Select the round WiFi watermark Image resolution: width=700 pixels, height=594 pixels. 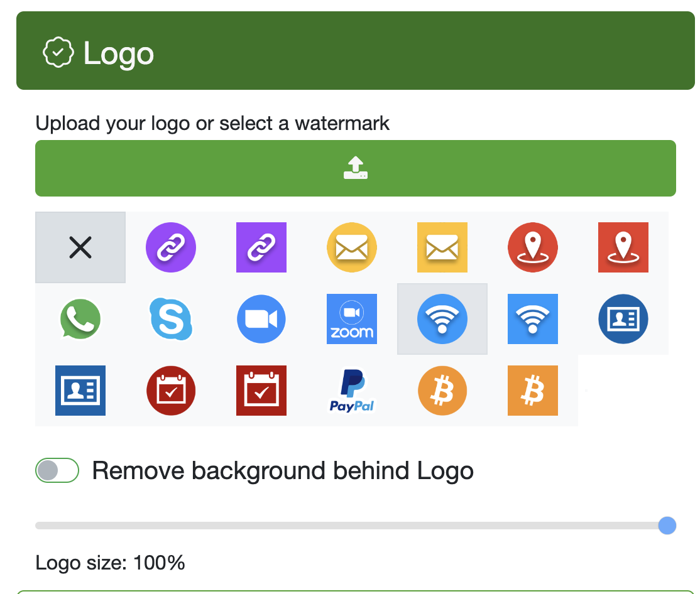[x=442, y=319]
